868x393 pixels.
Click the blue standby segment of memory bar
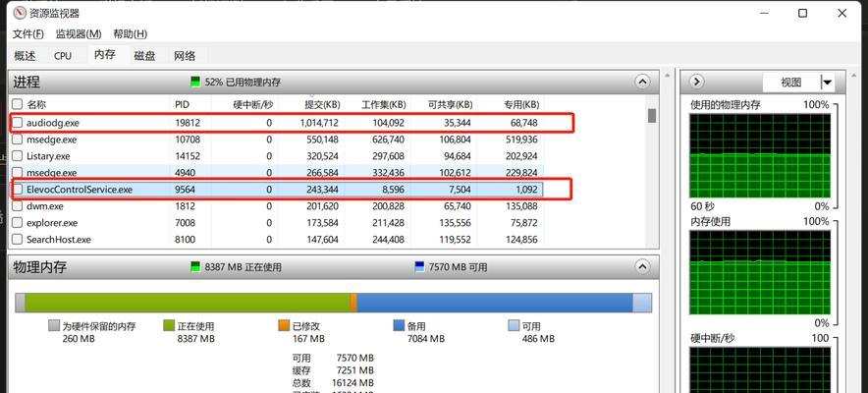tap(495, 303)
